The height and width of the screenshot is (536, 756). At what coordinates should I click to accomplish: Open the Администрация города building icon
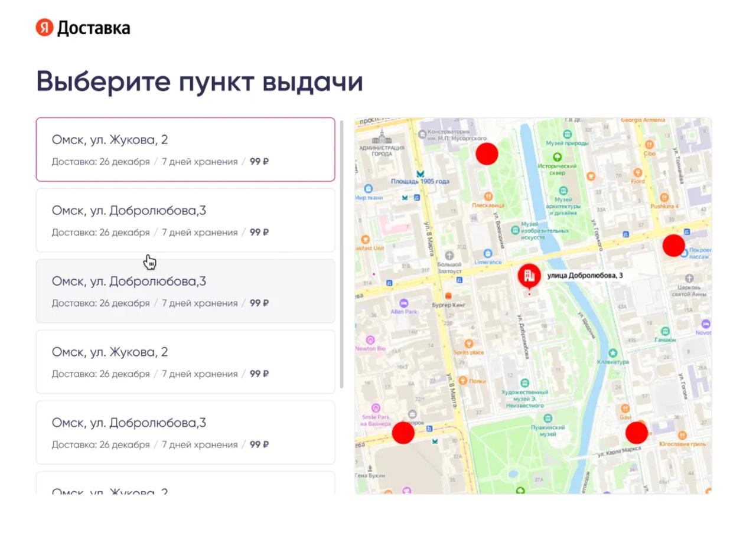tap(382, 136)
